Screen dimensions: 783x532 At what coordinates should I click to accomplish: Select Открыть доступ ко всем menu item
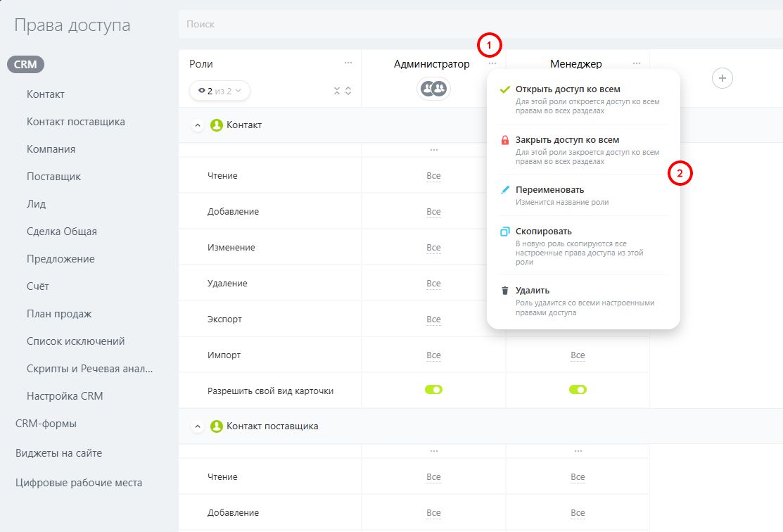[567, 90]
